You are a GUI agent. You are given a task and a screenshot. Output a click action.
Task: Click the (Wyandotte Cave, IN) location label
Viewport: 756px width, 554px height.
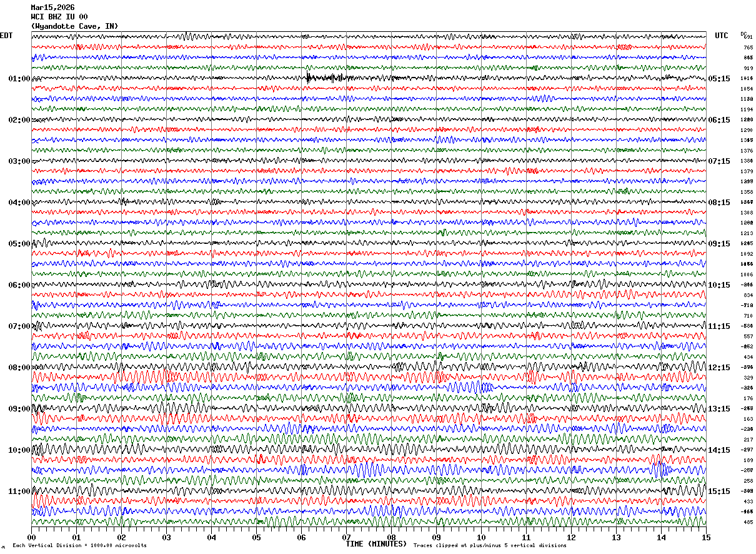tap(74, 26)
